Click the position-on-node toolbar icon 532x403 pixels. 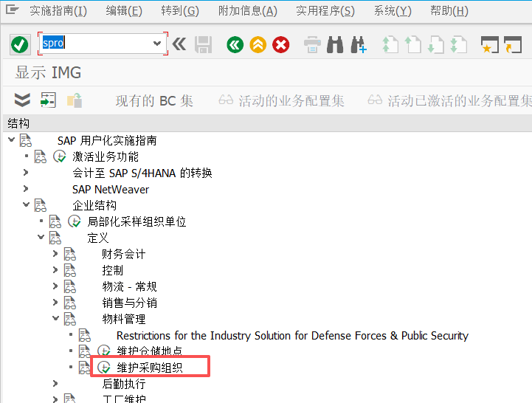[x=48, y=100]
